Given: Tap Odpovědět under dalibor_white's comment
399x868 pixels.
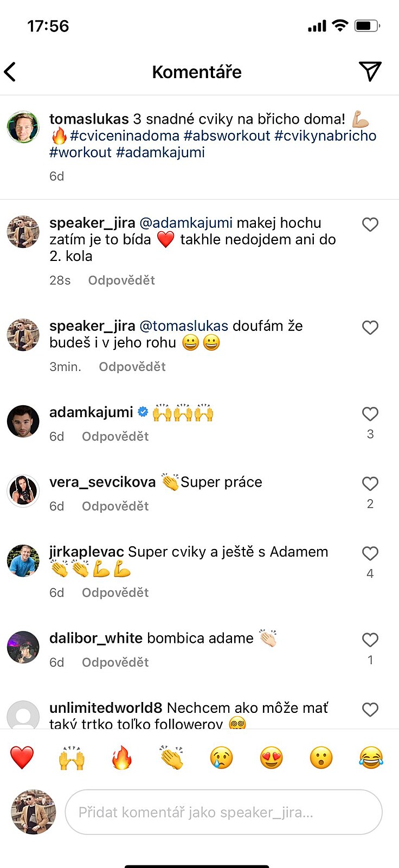Looking at the screenshot, I should coord(115,662).
